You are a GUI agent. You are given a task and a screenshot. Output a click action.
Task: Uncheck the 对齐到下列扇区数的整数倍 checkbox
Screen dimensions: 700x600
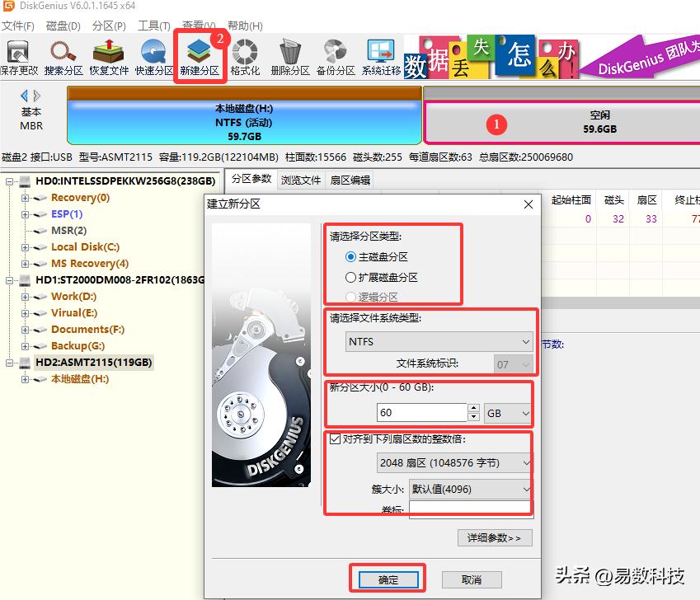334,442
